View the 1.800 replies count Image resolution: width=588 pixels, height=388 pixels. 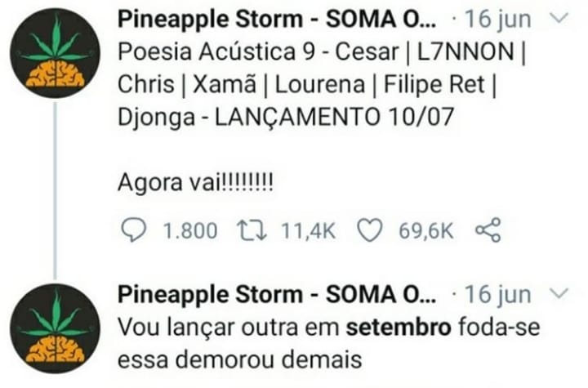190,231
